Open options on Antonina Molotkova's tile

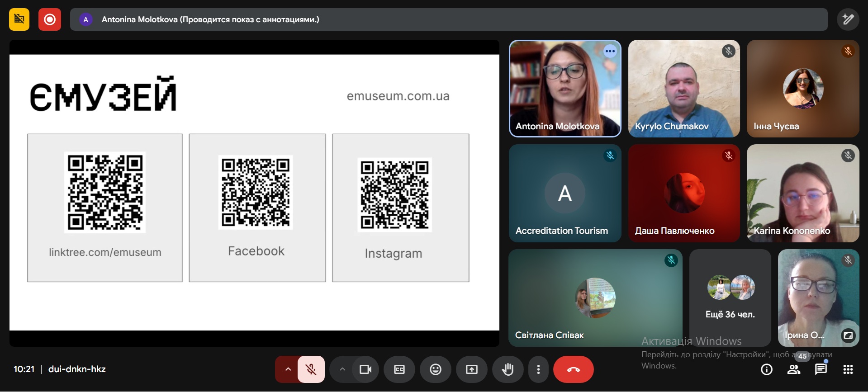click(610, 51)
